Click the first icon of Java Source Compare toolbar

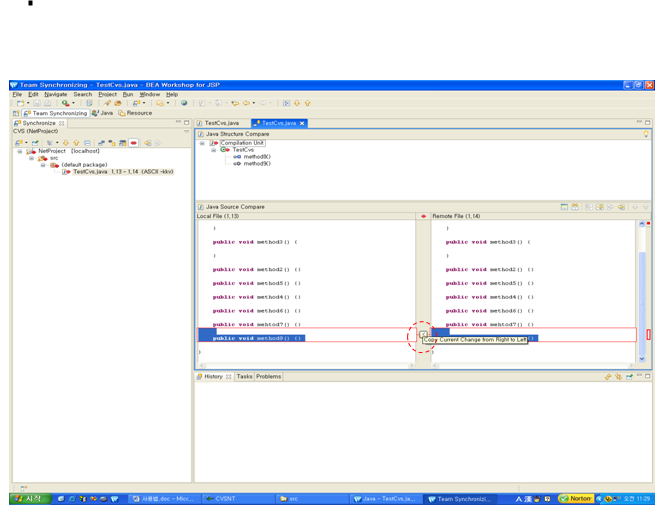tap(564, 207)
